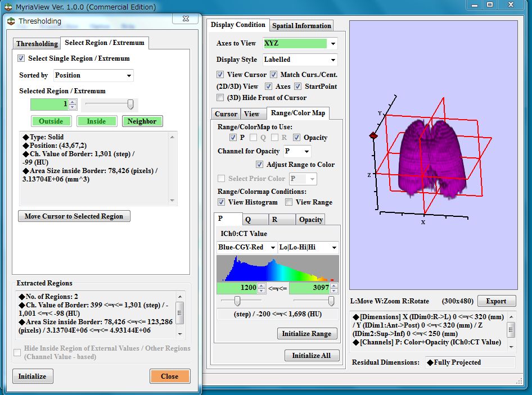Open the Blue-CGY-Red colormap dropdown
This screenshot has height=395, width=532.
pyautogui.click(x=273, y=247)
